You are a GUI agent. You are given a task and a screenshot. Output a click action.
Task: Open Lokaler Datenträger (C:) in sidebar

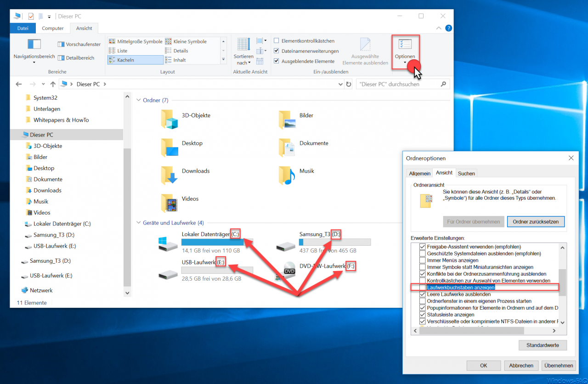click(x=62, y=224)
